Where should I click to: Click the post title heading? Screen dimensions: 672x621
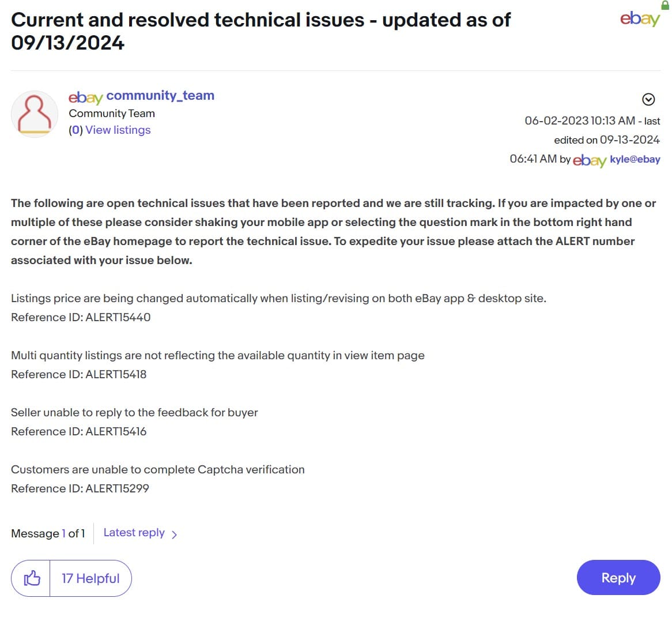coord(261,31)
